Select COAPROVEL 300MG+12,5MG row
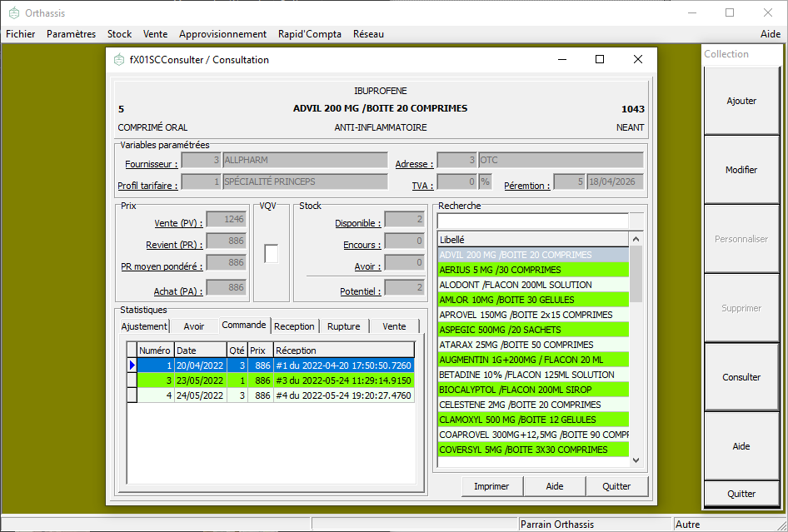 (533, 435)
